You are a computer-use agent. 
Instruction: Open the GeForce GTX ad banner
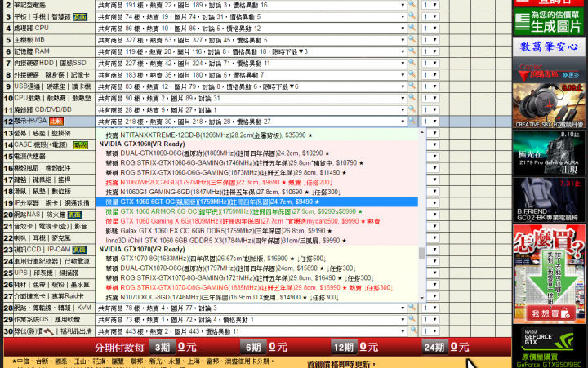[549, 347]
